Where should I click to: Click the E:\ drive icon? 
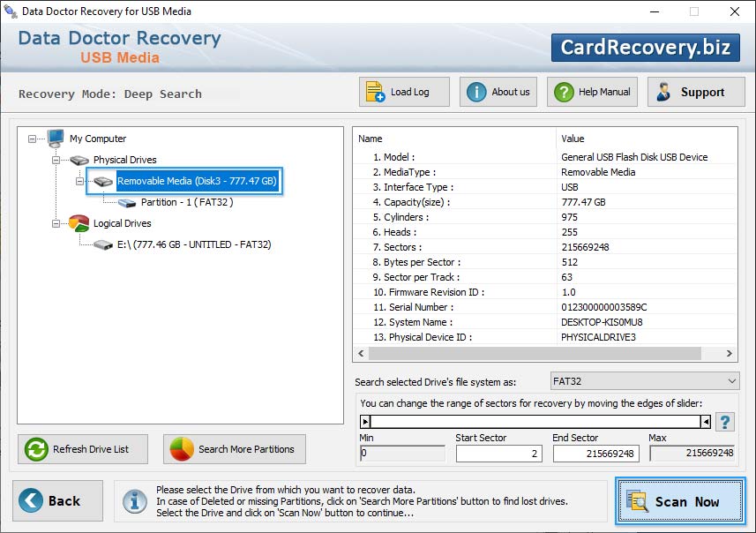(103, 245)
